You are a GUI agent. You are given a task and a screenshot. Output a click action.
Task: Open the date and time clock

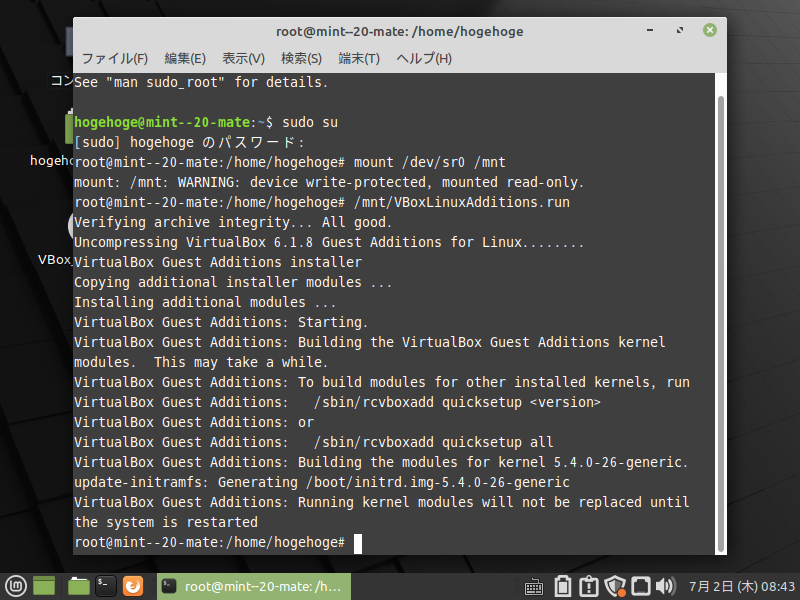tap(742, 587)
